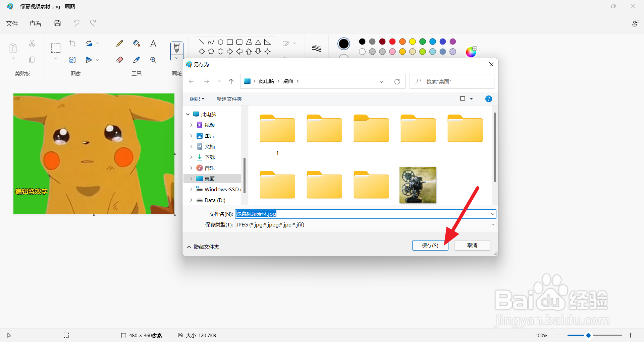Expand the address bar path history
Viewport: 644px width, 342px height.
tap(381, 81)
